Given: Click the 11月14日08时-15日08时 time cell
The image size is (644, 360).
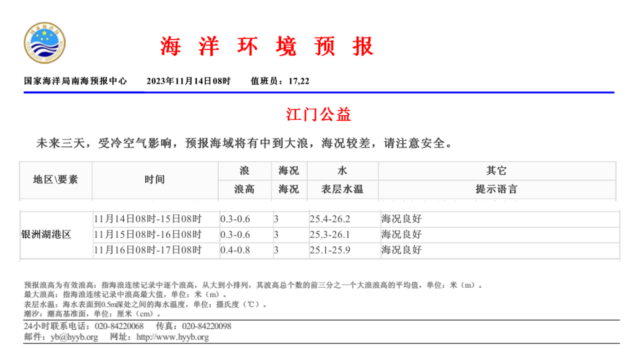Looking at the screenshot, I should [x=148, y=219].
